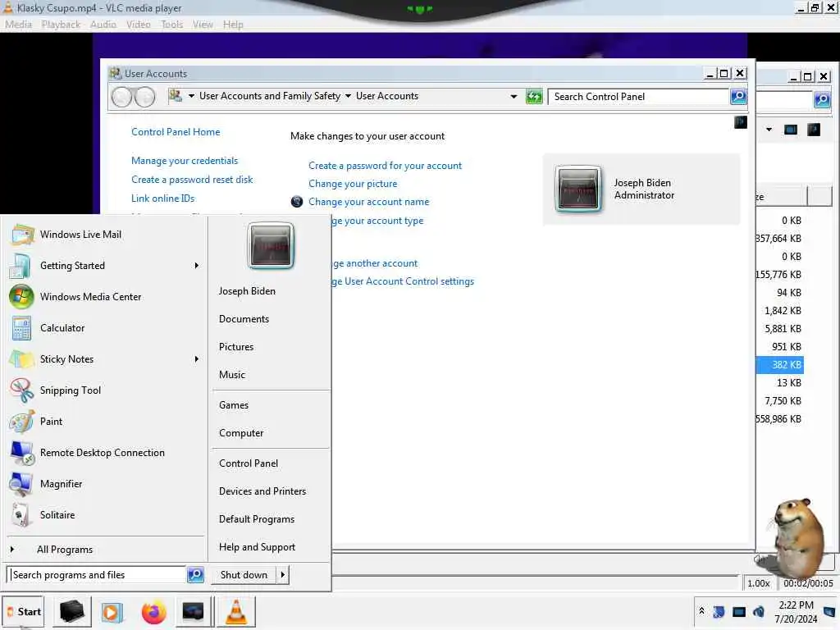Show hidden system tray icons

[x=701, y=610]
